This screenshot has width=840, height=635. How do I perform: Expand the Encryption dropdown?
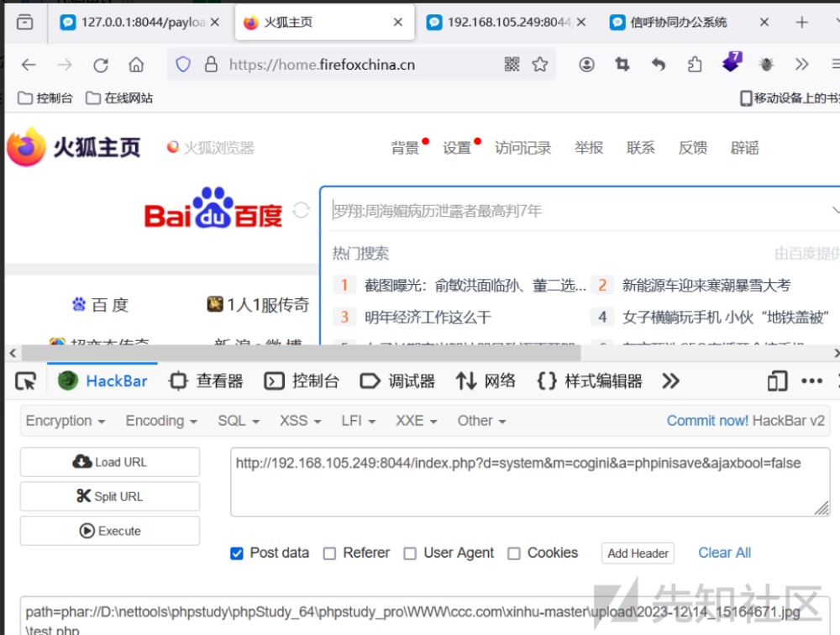tap(66, 421)
